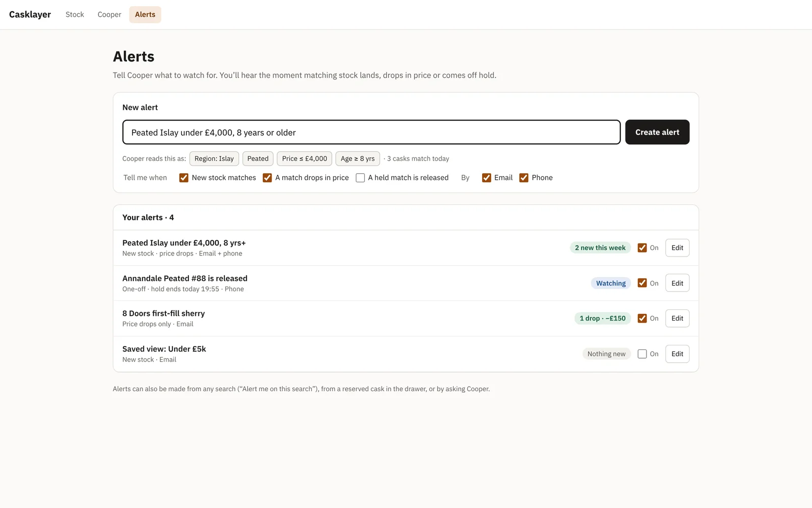Open 8 Doors first-fill sherry title
Viewport: 812px width, 508px height.
click(163, 313)
